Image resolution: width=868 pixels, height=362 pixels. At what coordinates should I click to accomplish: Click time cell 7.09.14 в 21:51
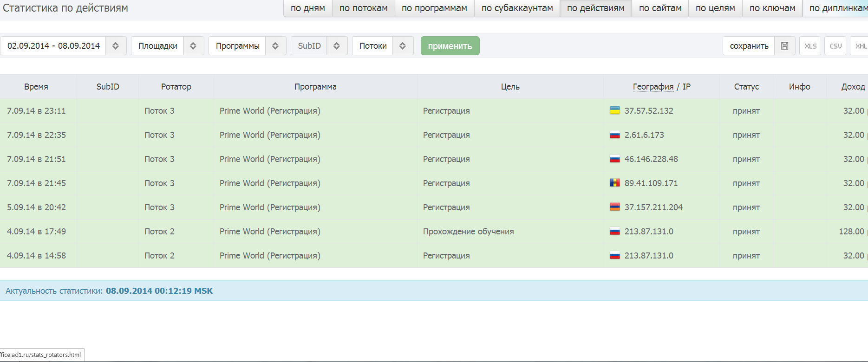(x=36, y=159)
